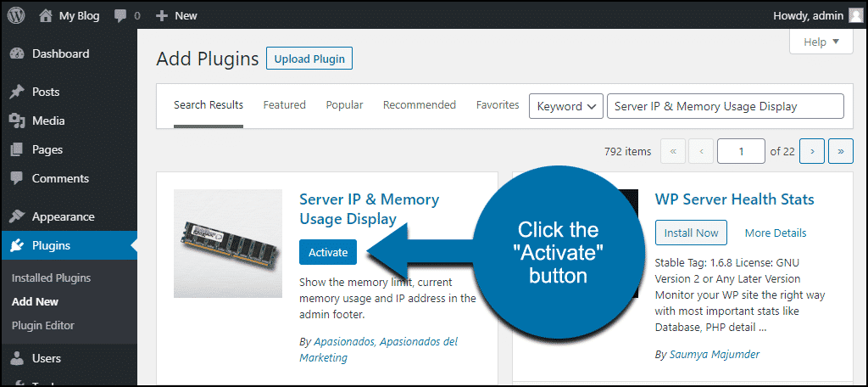Click the plus icon next to New
868x387 pixels.
pos(162,16)
